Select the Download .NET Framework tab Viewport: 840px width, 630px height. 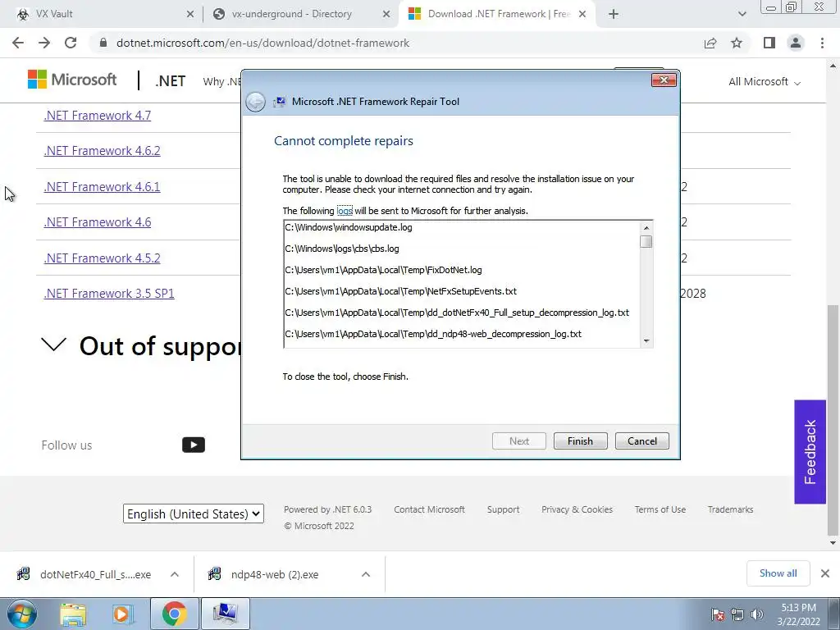pos(497,15)
